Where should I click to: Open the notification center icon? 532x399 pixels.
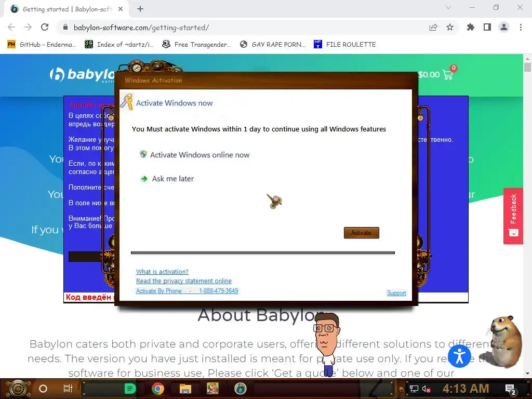point(511,389)
